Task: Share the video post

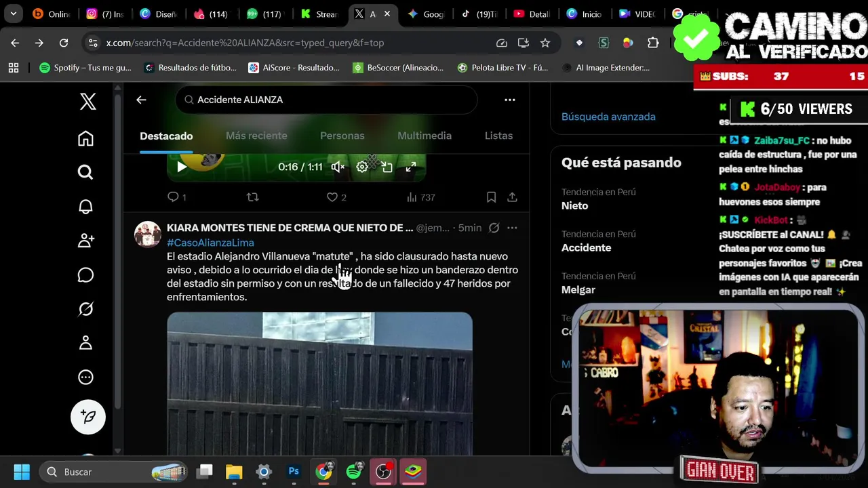Action: coord(512,197)
